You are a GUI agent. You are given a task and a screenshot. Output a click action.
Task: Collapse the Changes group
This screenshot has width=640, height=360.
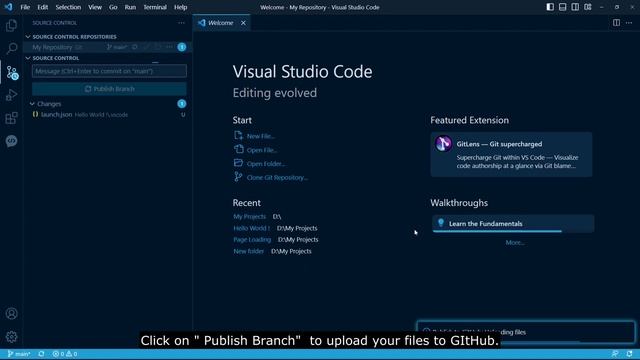[x=32, y=104]
